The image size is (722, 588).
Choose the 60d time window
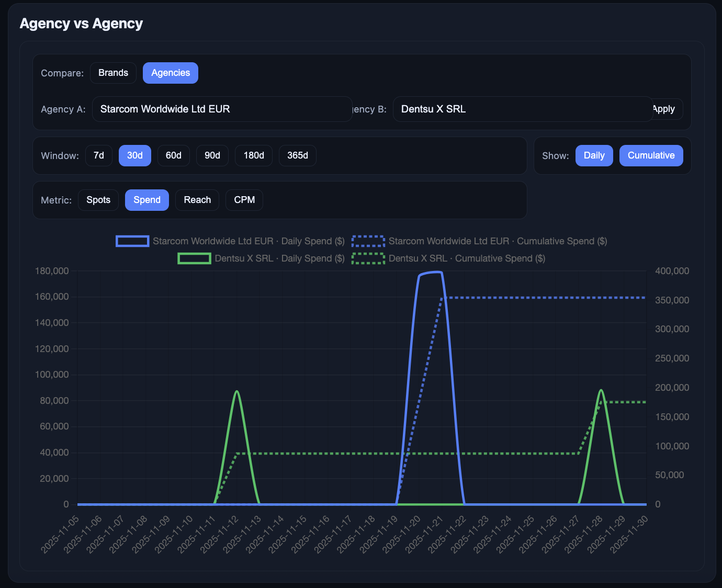coord(173,155)
